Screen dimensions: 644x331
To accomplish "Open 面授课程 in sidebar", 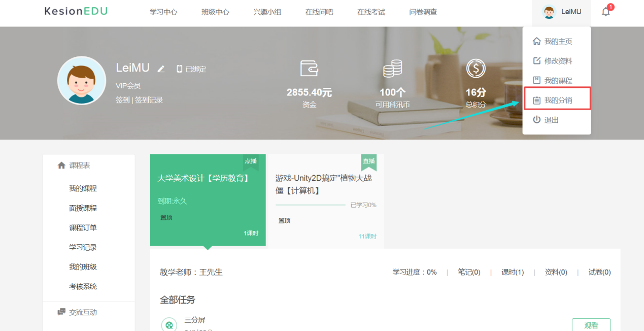I will (83, 208).
